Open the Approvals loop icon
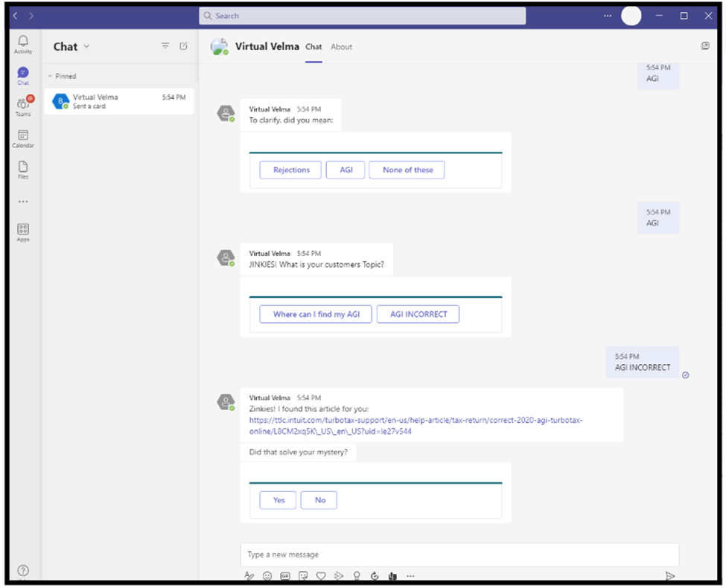The height and width of the screenshot is (588, 726). point(375,576)
